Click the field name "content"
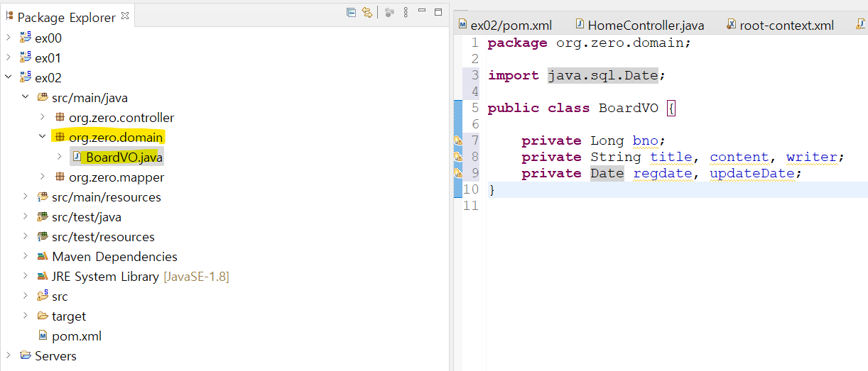 click(x=739, y=157)
